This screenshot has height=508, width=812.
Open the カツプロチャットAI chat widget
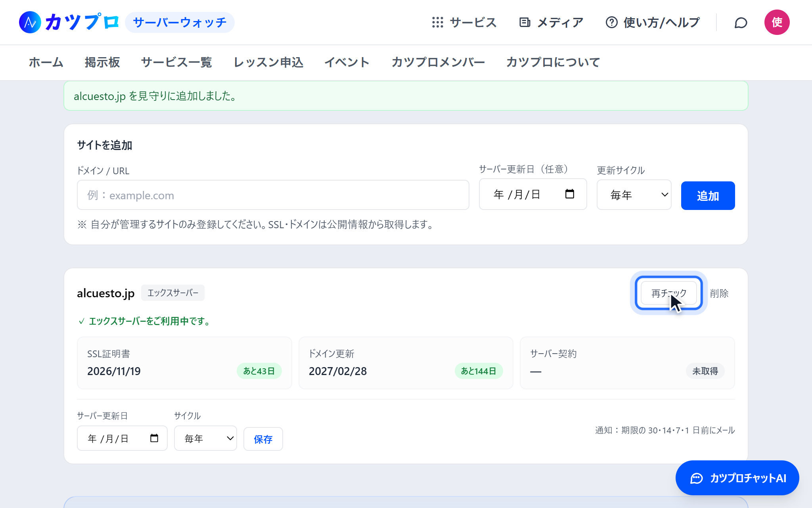coord(737,478)
